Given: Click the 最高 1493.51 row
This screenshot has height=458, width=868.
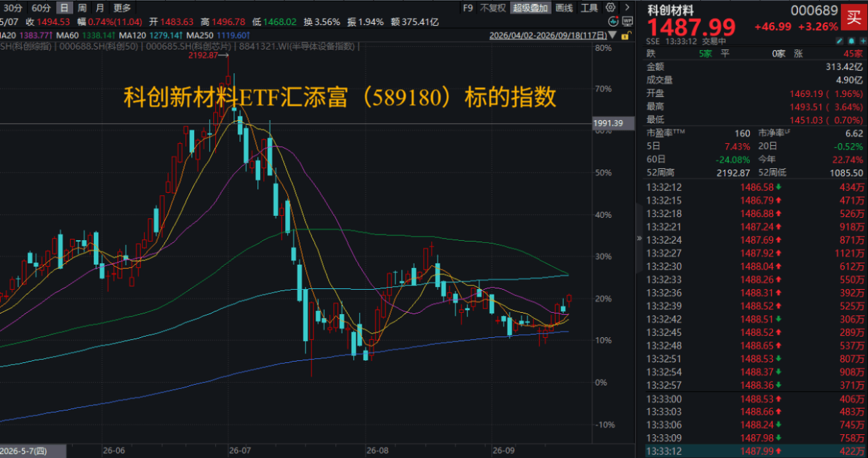Looking at the screenshot, I should [754, 107].
